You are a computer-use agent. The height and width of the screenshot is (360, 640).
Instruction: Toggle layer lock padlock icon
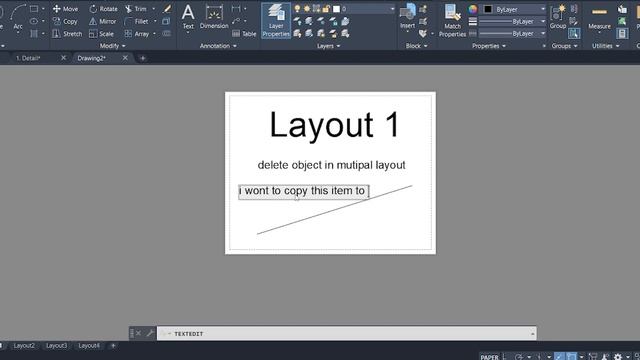coord(326,9)
